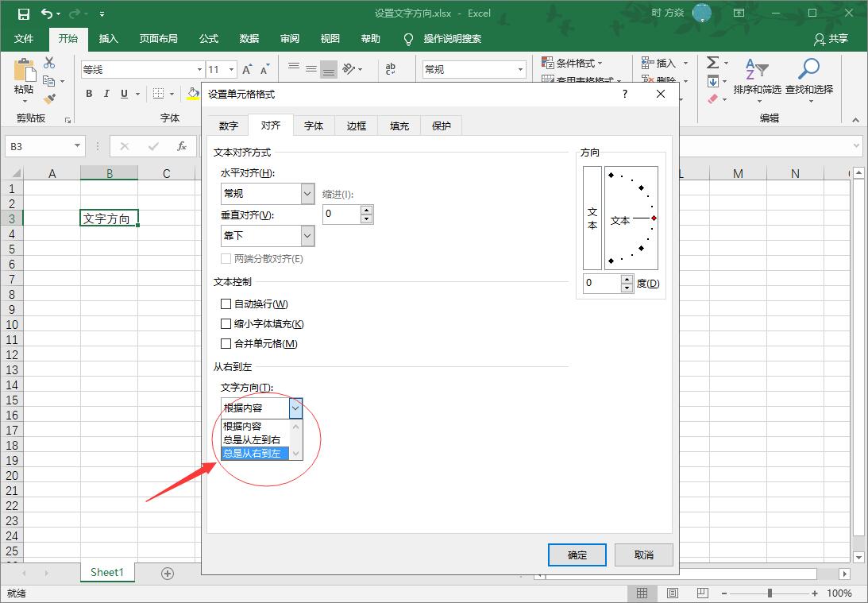The image size is (868, 603).
Task: Select the Format Painter brush icon
Action: tap(49, 99)
